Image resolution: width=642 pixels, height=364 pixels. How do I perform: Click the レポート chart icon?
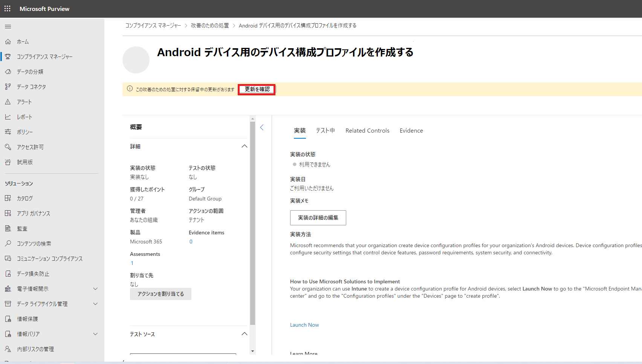click(x=8, y=117)
